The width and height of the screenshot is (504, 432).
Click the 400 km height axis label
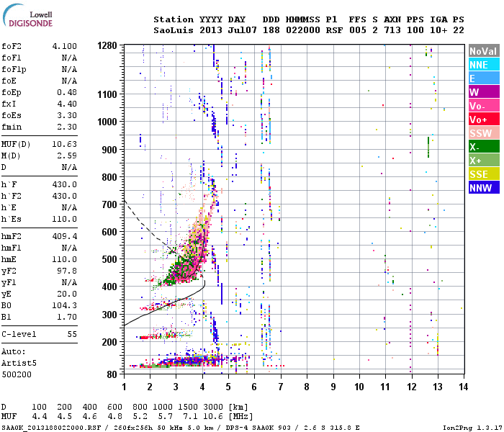point(109,287)
